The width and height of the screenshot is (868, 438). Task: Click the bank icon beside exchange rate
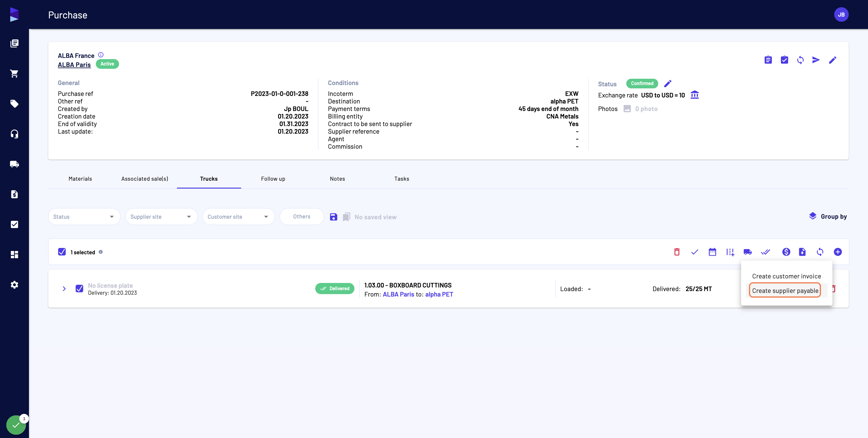tap(694, 95)
